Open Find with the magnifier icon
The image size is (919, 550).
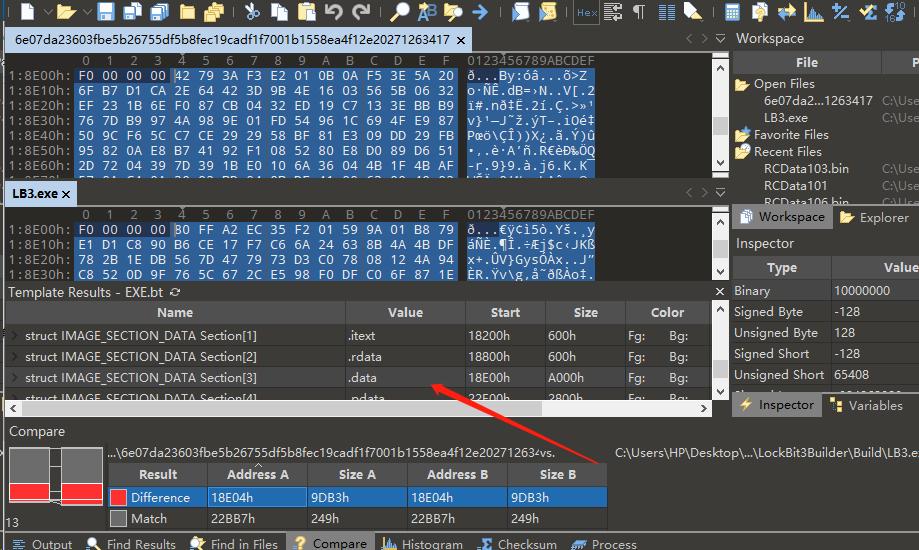pos(400,11)
